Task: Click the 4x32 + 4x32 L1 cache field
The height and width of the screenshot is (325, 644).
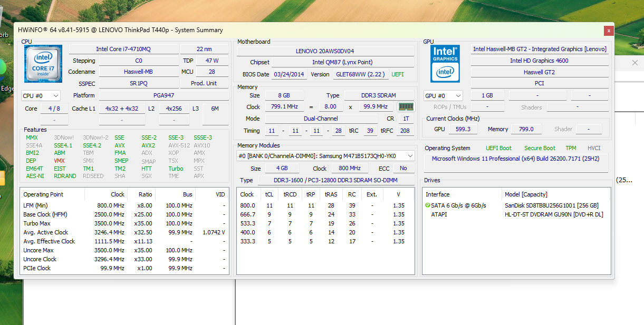Action: (122, 109)
